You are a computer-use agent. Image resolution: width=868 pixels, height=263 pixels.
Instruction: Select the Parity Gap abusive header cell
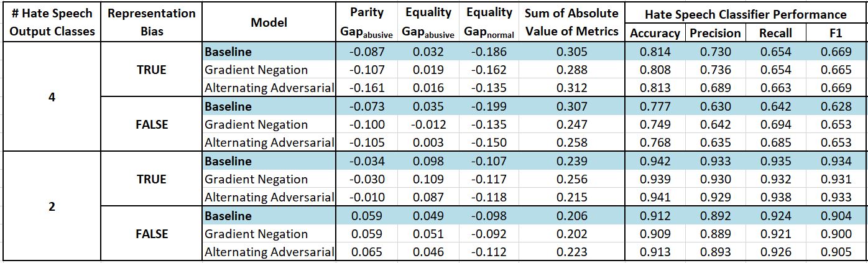[367, 22]
